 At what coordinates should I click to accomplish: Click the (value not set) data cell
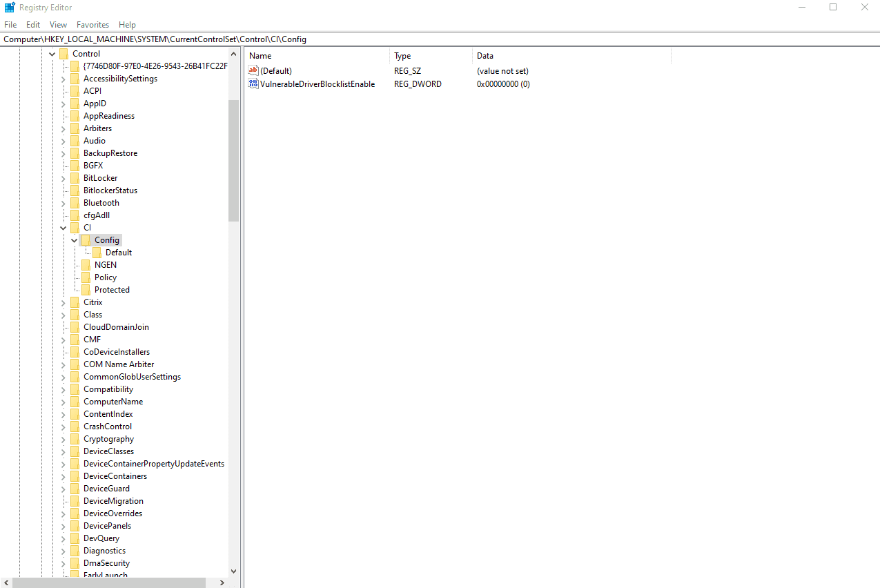pos(502,70)
